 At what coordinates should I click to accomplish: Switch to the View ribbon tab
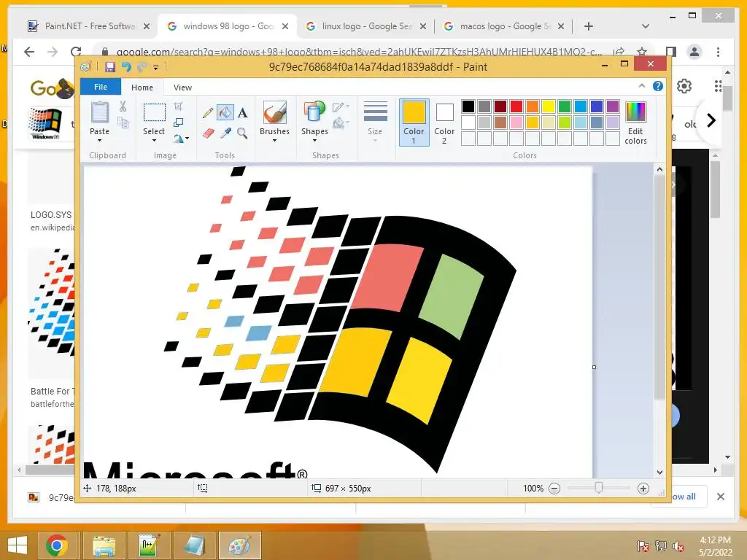[182, 87]
